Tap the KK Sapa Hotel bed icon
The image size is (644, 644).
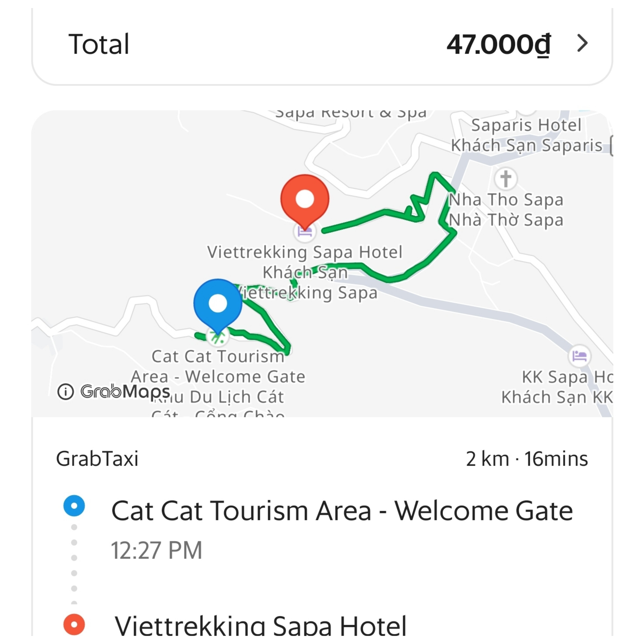579,356
